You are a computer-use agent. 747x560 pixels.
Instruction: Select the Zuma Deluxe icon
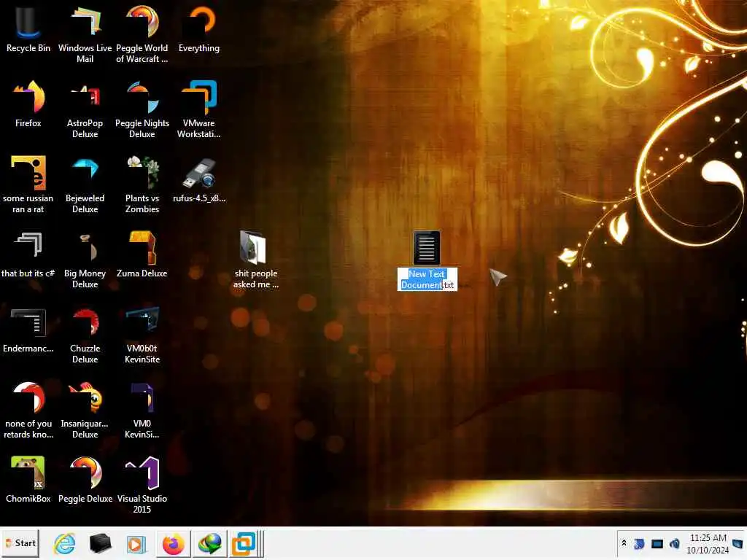coord(142,254)
